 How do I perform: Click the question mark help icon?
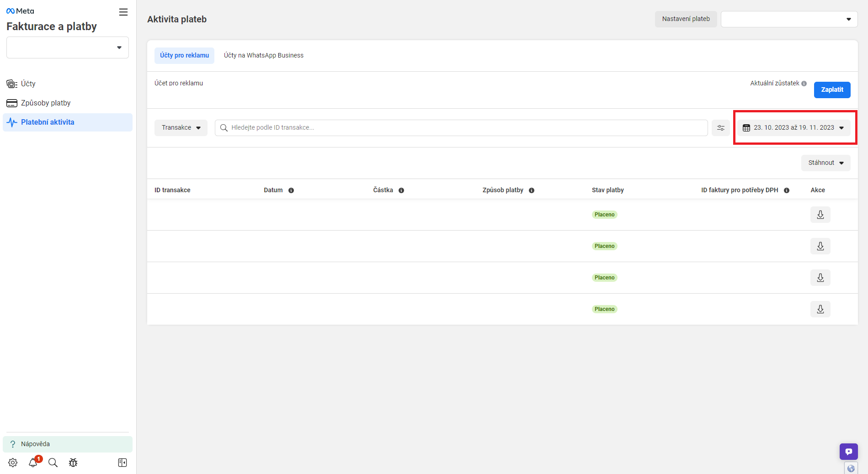[x=13, y=444]
